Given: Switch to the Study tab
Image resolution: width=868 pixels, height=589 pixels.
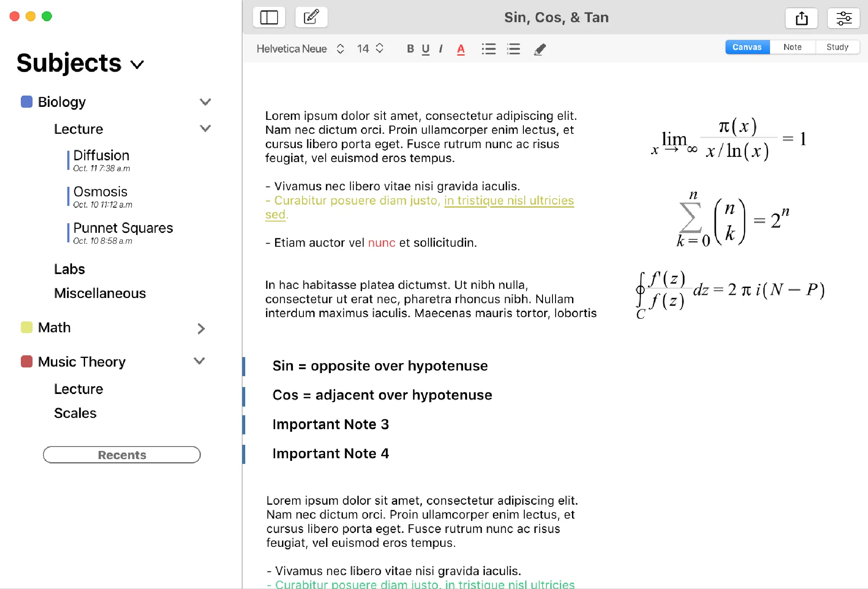Looking at the screenshot, I should coord(837,47).
